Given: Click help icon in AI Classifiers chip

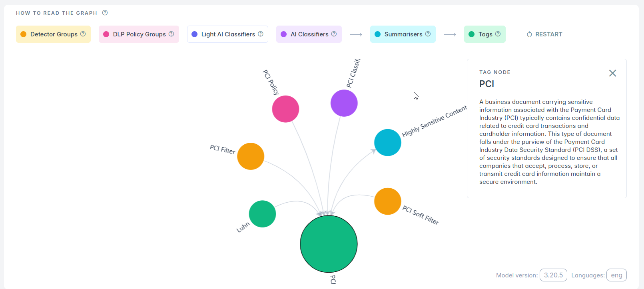Looking at the screenshot, I should (334, 34).
